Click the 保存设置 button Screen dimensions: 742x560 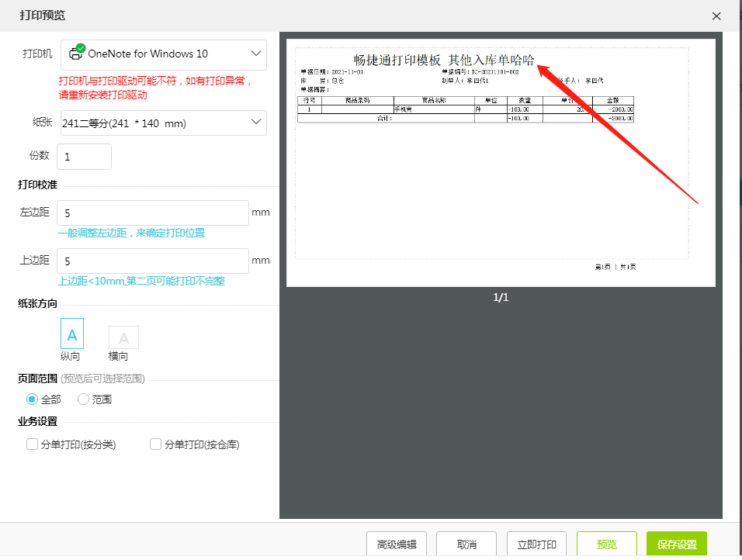pos(677,544)
